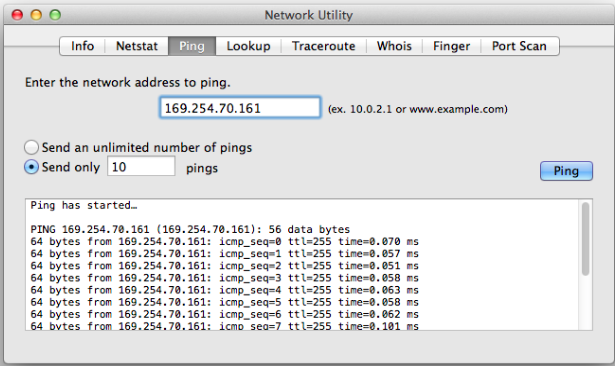Click the 'Ping has started…' output line
Image resolution: width=615 pixels, height=366 pixels.
[84, 205]
